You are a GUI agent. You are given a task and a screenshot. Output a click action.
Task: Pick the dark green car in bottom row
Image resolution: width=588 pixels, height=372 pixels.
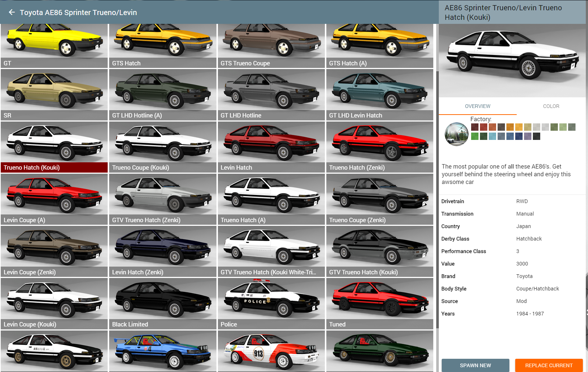point(380,351)
